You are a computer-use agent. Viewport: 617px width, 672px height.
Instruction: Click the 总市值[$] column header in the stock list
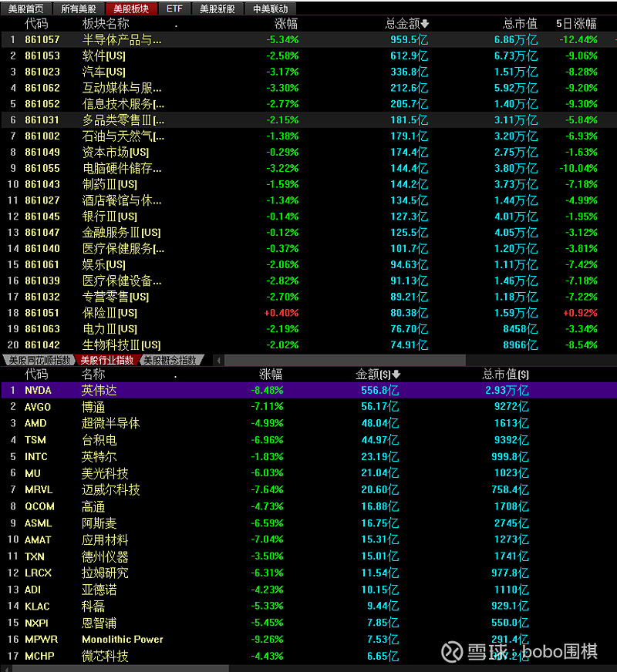coord(505,374)
